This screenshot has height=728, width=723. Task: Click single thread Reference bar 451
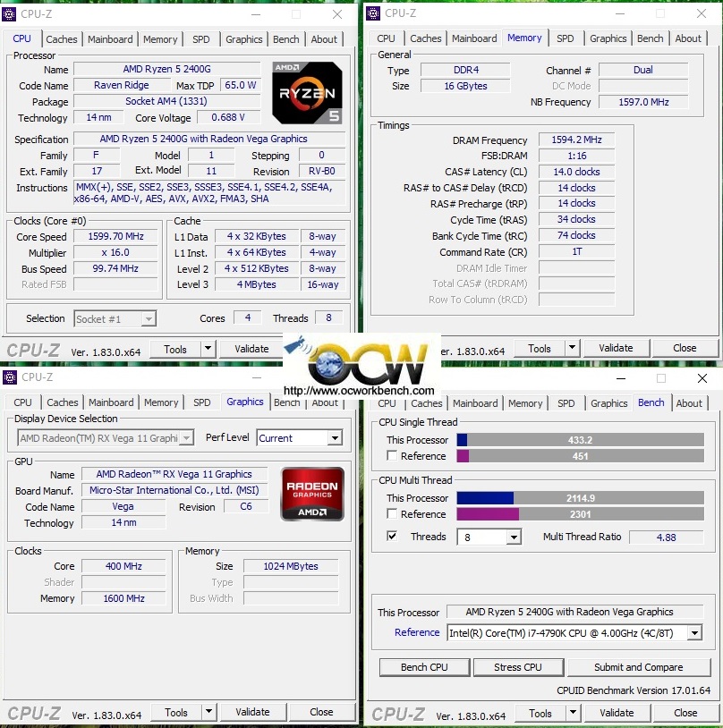(580, 456)
